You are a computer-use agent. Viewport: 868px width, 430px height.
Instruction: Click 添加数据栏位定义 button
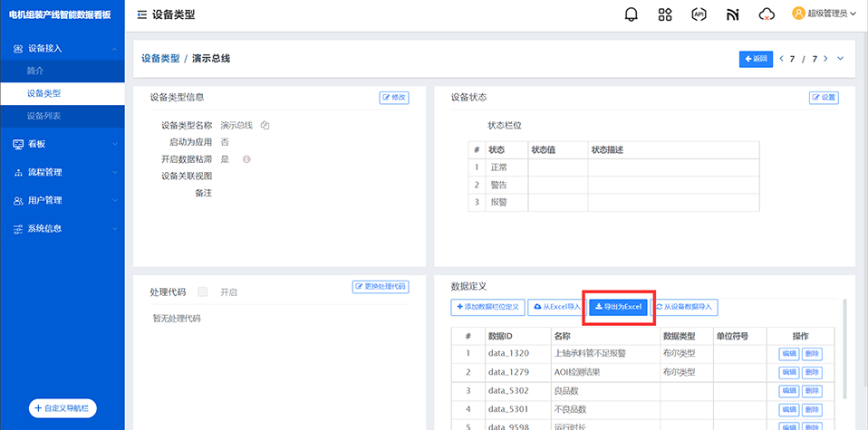pyautogui.click(x=487, y=307)
